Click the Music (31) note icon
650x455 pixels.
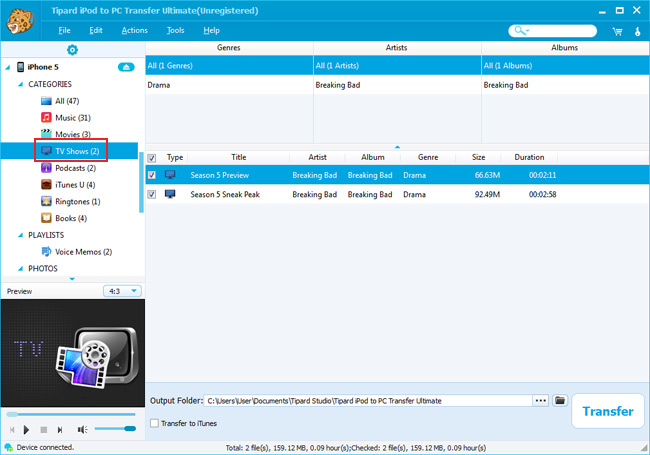[x=46, y=118]
